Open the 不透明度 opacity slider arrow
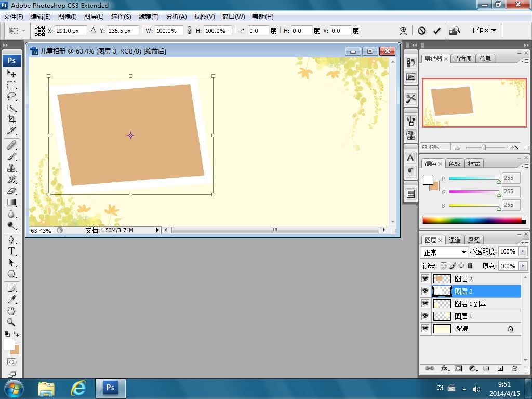 (523, 251)
